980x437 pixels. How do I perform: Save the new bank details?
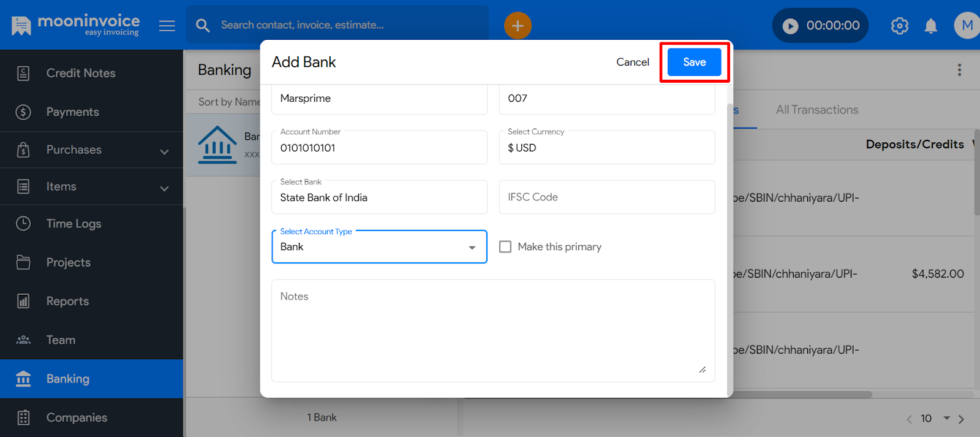[694, 62]
